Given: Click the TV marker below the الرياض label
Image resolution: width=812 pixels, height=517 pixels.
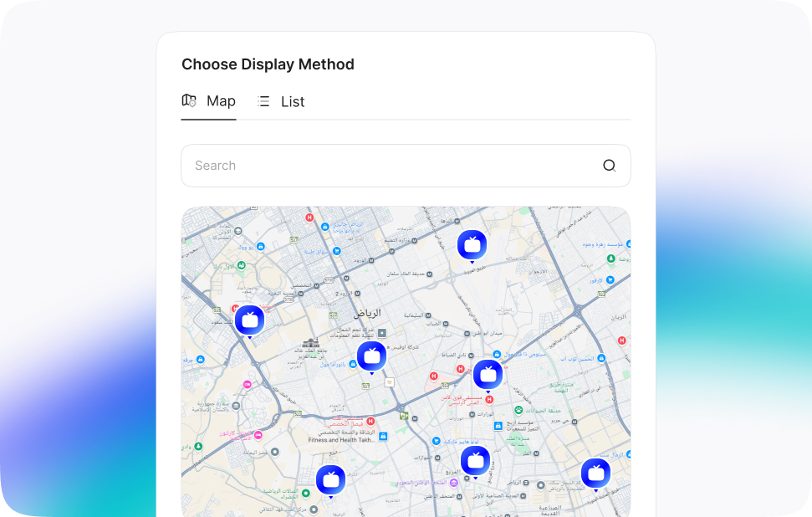Looking at the screenshot, I should pos(371,356).
